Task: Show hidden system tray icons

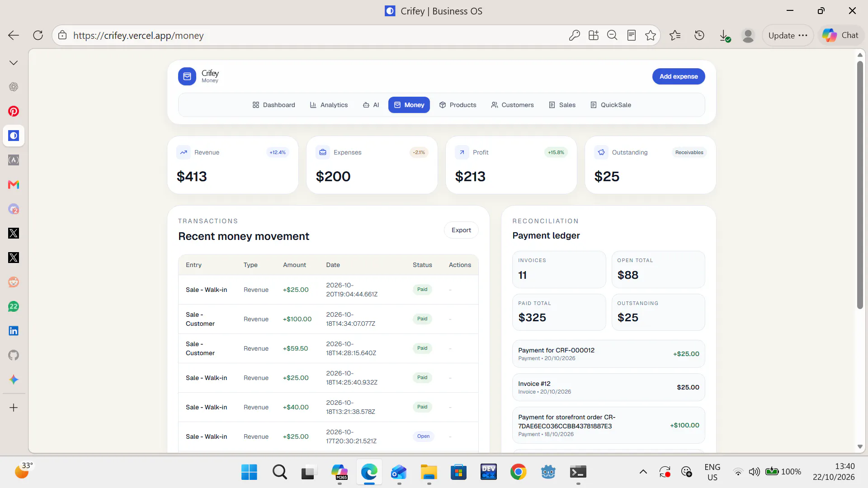Action: click(643, 472)
